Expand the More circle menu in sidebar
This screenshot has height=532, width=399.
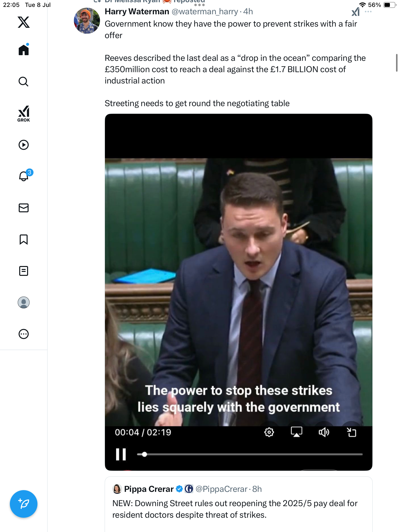(24, 334)
